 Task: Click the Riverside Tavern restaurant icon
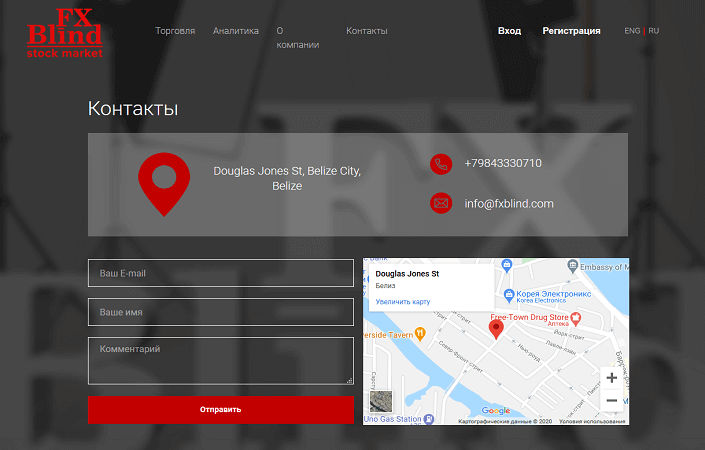coord(420,333)
